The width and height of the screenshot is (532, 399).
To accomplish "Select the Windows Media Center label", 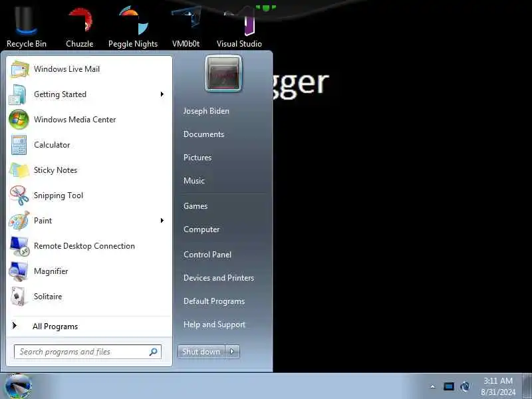I will coord(75,120).
